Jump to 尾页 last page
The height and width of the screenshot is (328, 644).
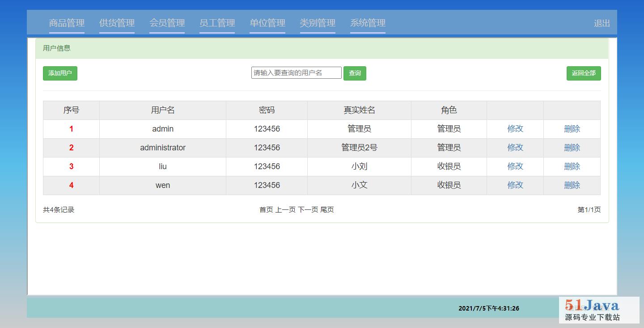point(327,210)
